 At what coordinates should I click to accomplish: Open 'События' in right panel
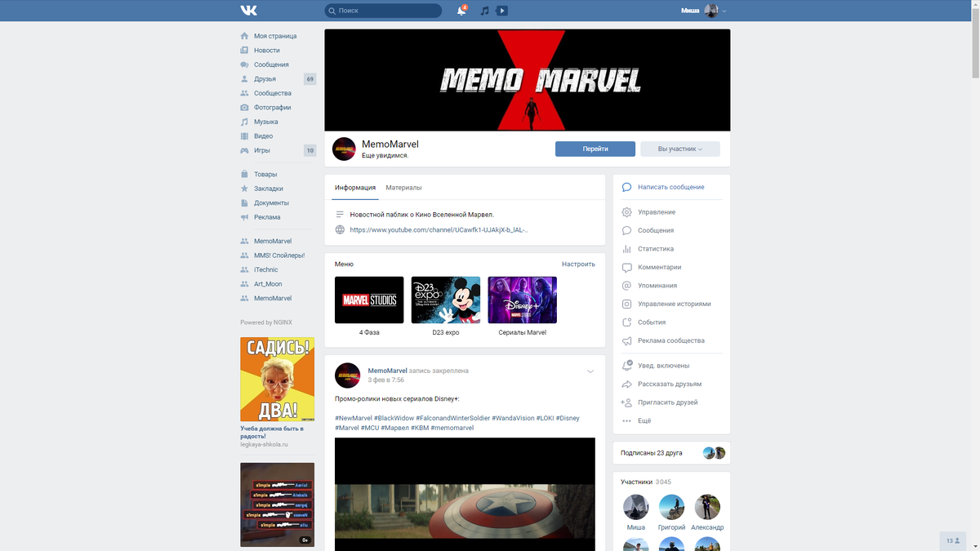coord(652,322)
